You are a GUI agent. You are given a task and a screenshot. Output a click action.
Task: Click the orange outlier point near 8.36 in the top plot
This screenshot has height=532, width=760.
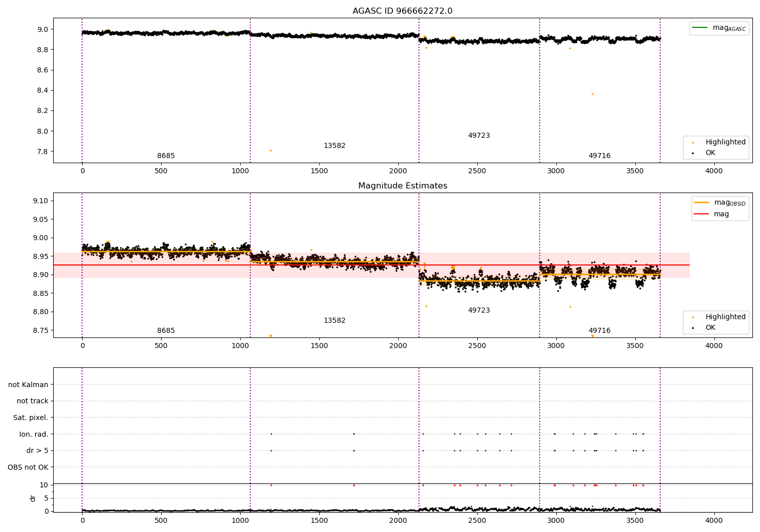pyautogui.click(x=592, y=94)
